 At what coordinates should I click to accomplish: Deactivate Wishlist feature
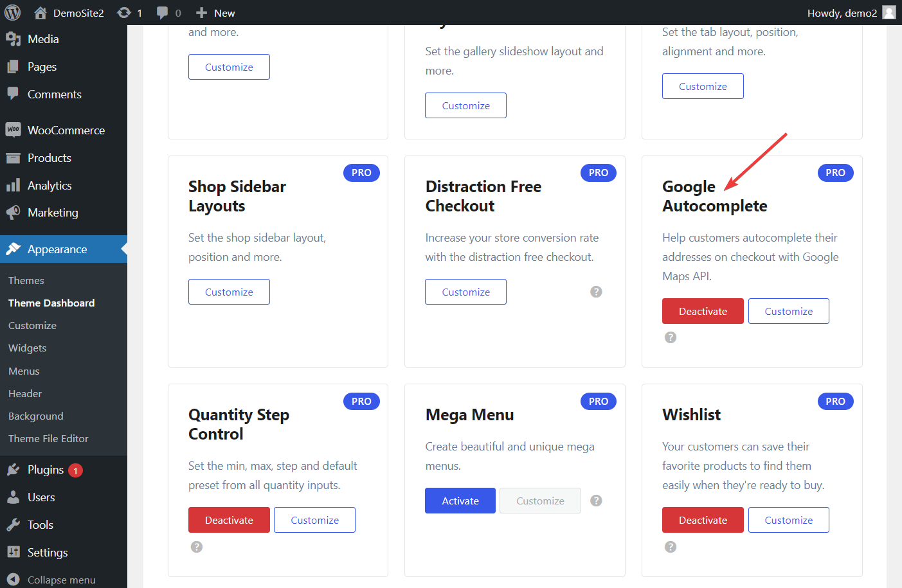(x=703, y=520)
